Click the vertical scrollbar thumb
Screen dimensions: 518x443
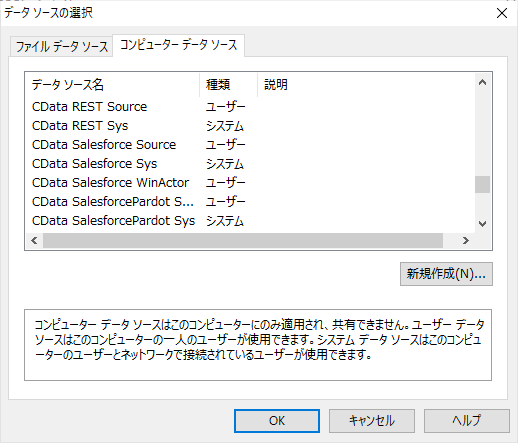click(x=482, y=184)
